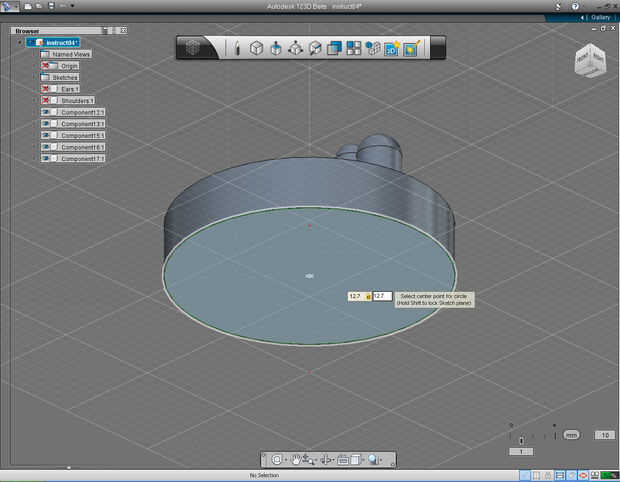Viewport: 620px width, 482px height.
Task: Select Sketches folder in the browser
Action: tap(65, 77)
